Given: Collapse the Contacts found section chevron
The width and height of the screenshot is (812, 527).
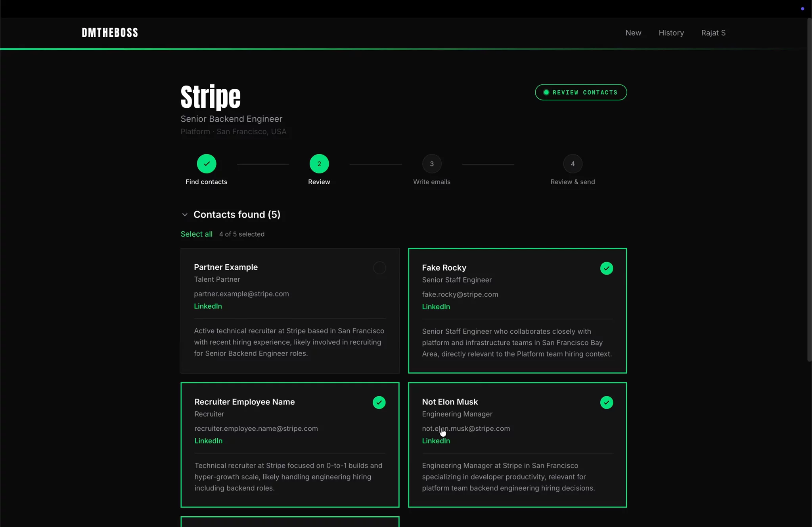Looking at the screenshot, I should coord(185,215).
